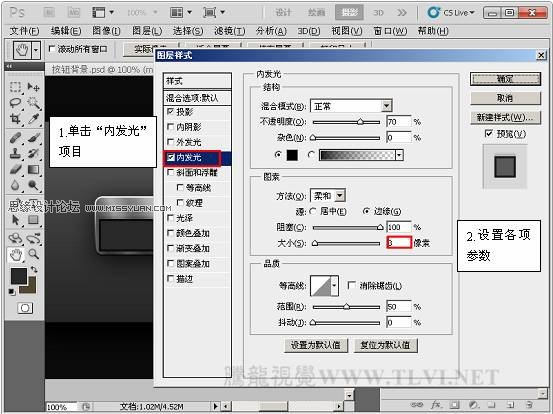Click the Actual Pixels (实际像素) button

click(140, 49)
